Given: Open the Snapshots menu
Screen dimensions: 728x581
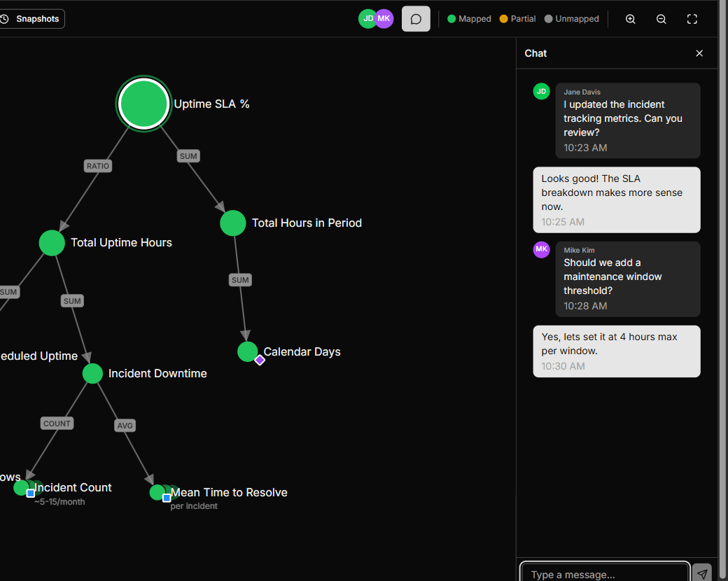Looking at the screenshot, I should tap(32, 19).
